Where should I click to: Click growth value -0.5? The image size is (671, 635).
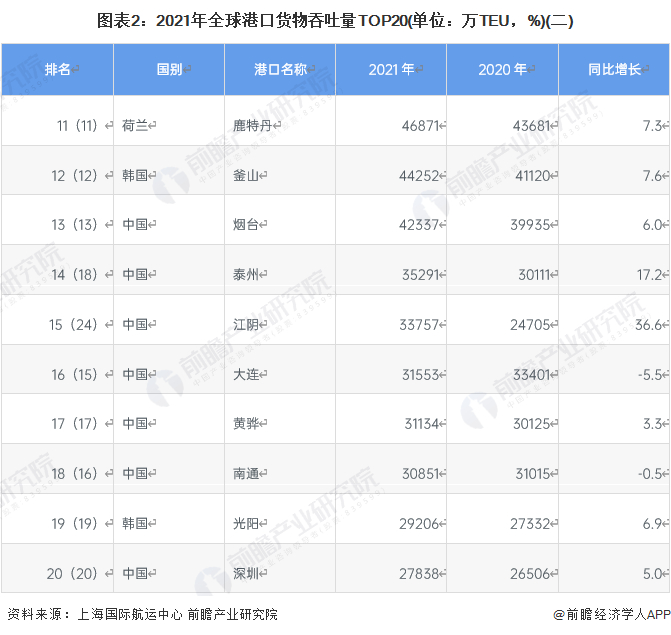[x=650, y=474]
